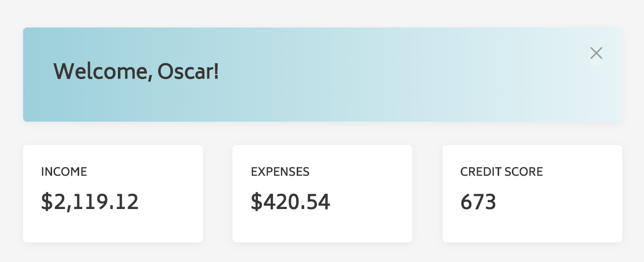The image size is (644, 262).
Task: Click the CREDIT SCORE label
Action: tap(502, 172)
